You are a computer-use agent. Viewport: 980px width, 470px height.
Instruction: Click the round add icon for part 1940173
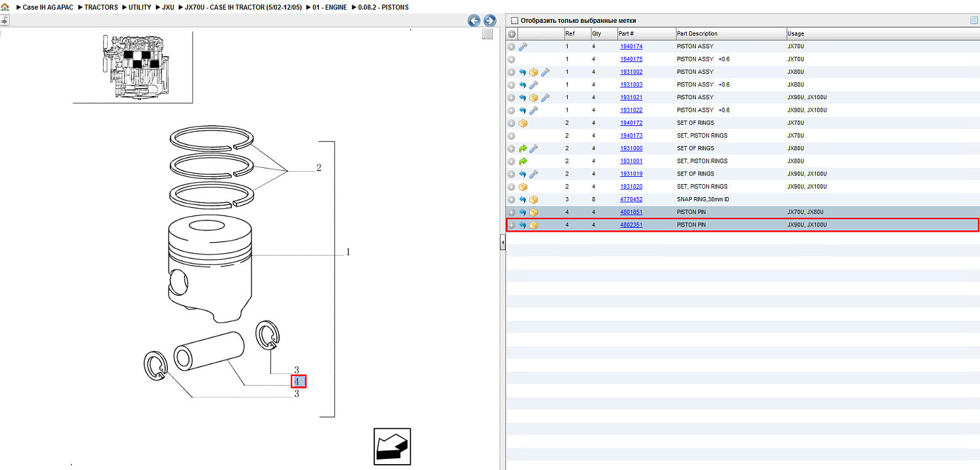[x=512, y=136]
